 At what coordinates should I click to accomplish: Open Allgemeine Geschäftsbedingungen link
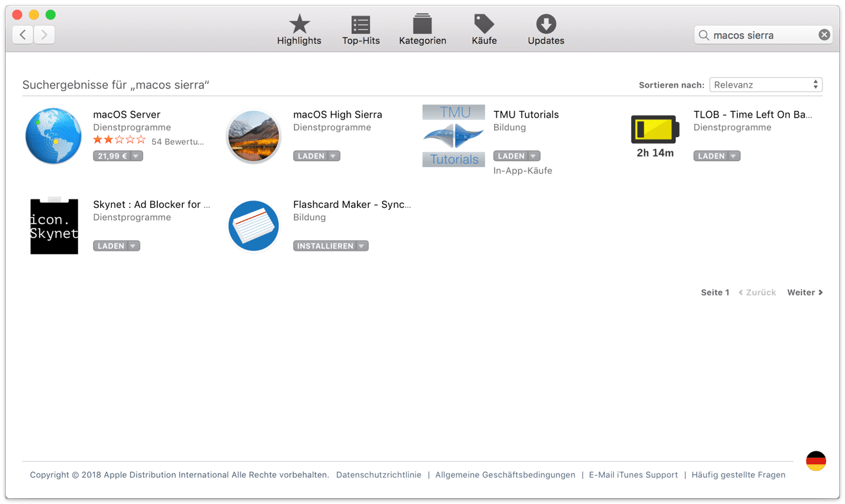[x=505, y=475]
